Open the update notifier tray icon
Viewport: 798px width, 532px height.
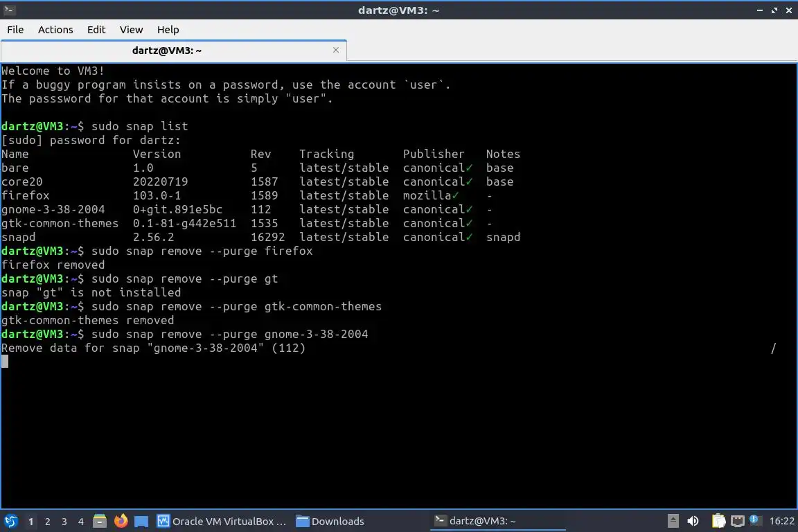(x=755, y=520)
